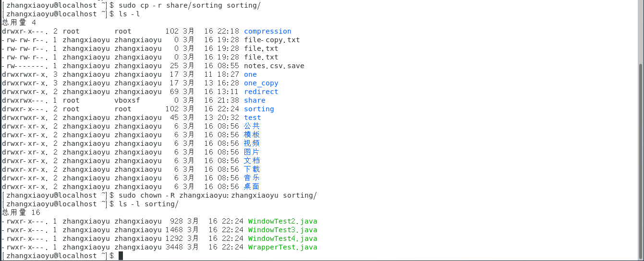Screen dimensions: 644x261
Task: Place the cursor at the last prompt
Action: tap(121, 256)
